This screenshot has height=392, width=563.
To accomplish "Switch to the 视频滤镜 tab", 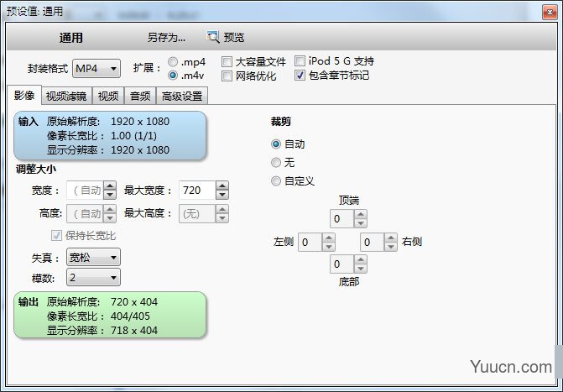I will (x=66, y=96).
